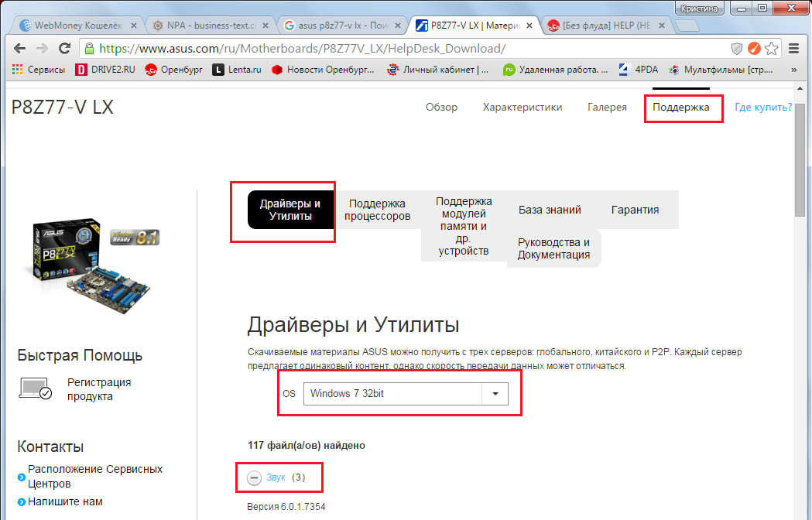Open the Обзор section
The image size is (812, 520).
tap(442, 108)
